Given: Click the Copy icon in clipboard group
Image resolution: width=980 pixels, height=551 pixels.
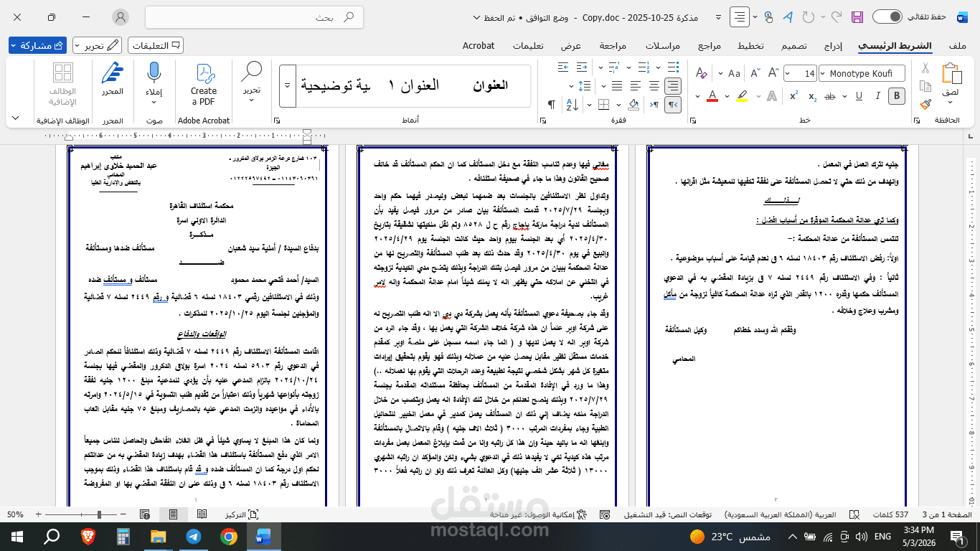Looking at the screenshot, I should click(x=925, y=87).
